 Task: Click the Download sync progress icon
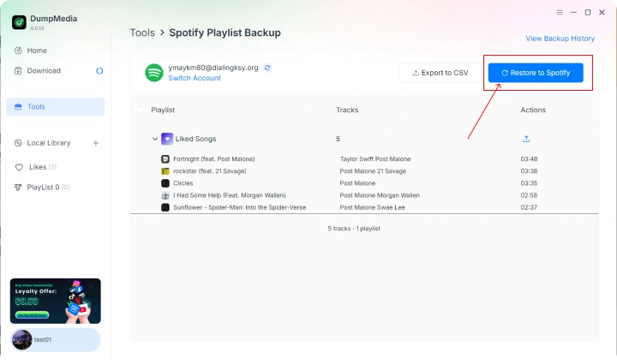(99, 71)
